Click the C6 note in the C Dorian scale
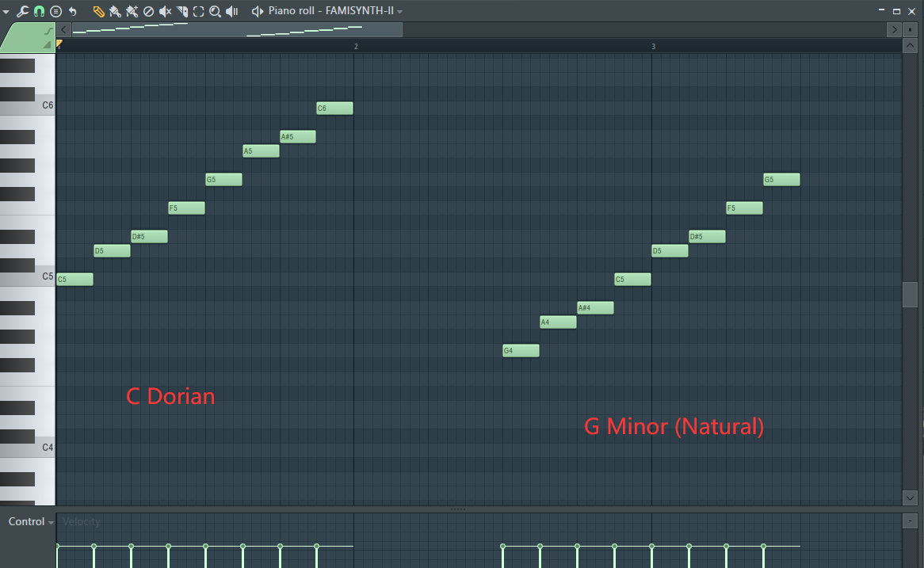The width and height of the screenshot is (924, 568). pos(334,109)
